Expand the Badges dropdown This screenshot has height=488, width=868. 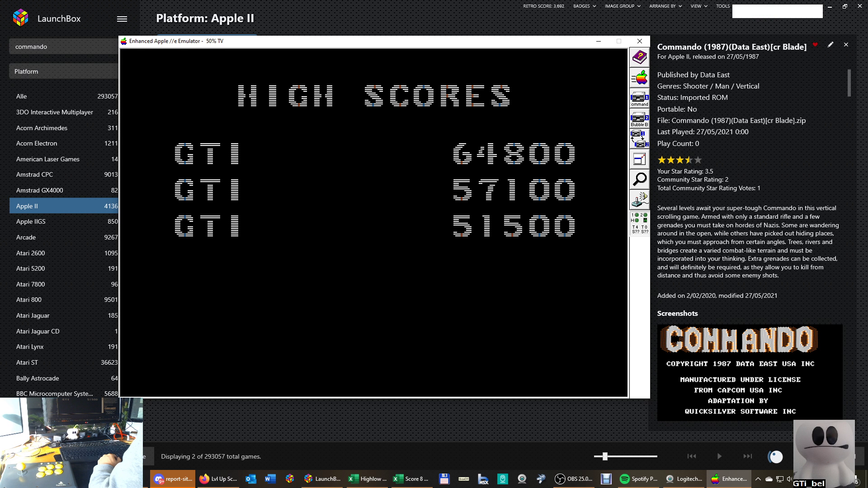click(x=584, y=6)
